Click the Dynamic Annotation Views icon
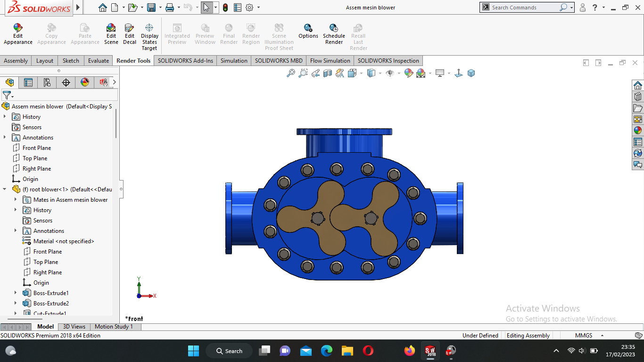 coord(340,73)
